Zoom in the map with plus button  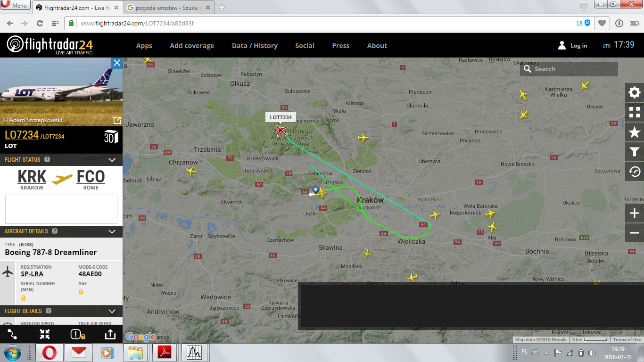[635, 214]
